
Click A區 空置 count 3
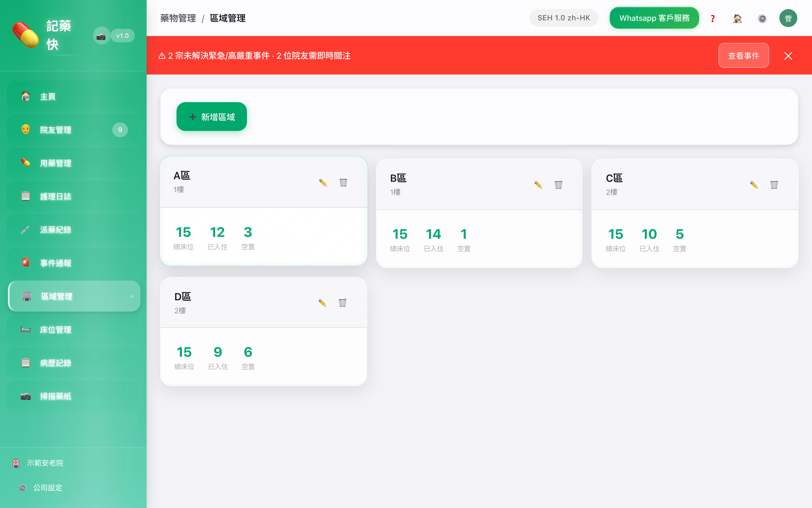coord(248,232)
